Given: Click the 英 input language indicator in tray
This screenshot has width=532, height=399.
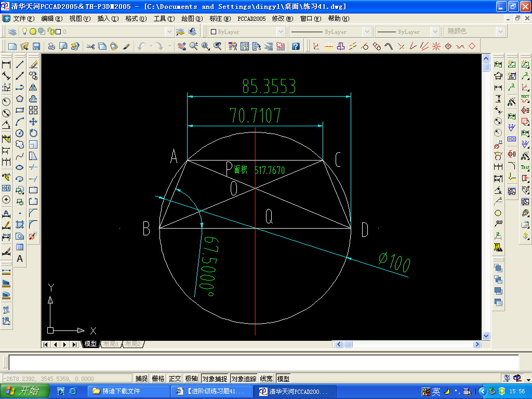Looking at the screenshot, I should (436, 392).
